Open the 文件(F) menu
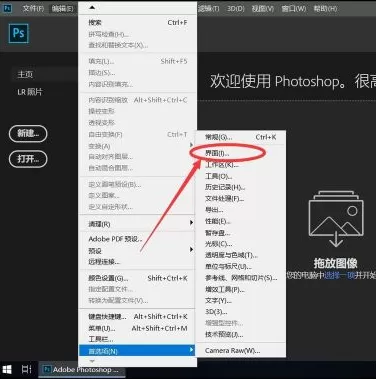376x379 pixels. pyautogui.click(x=33, y=8)
